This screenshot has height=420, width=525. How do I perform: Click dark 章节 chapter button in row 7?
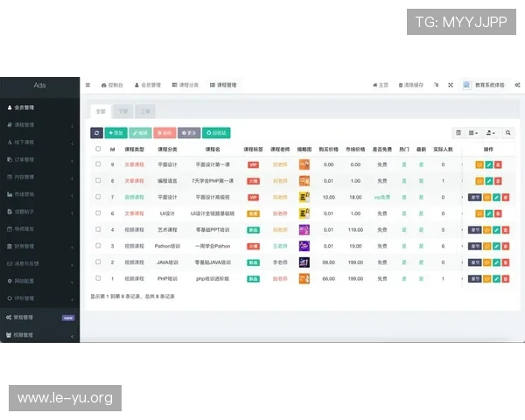point(475,197)
